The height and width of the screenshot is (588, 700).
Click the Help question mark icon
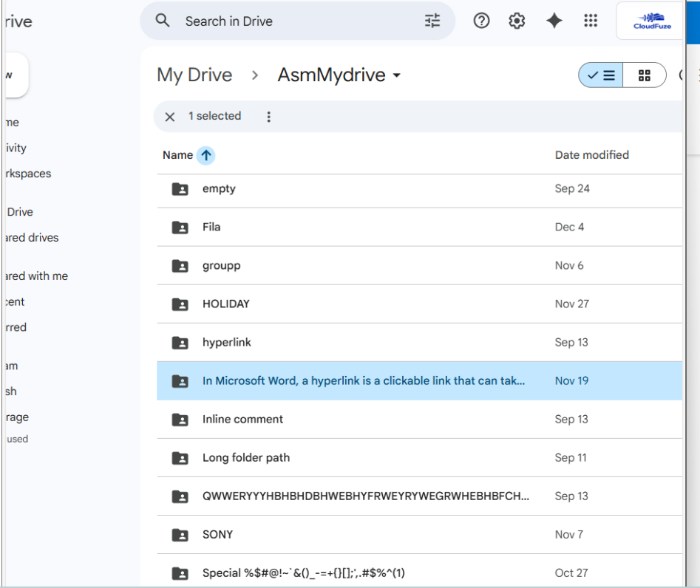coord(481,21)
